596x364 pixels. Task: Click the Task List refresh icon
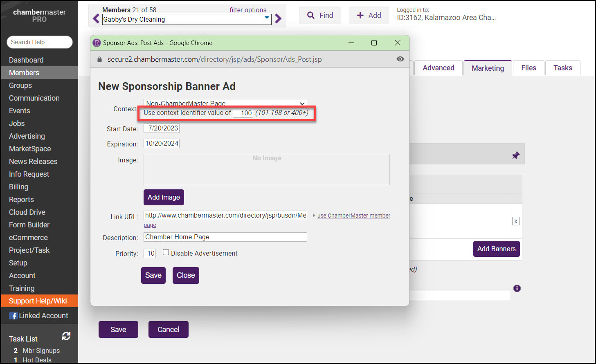click(66, 336)
